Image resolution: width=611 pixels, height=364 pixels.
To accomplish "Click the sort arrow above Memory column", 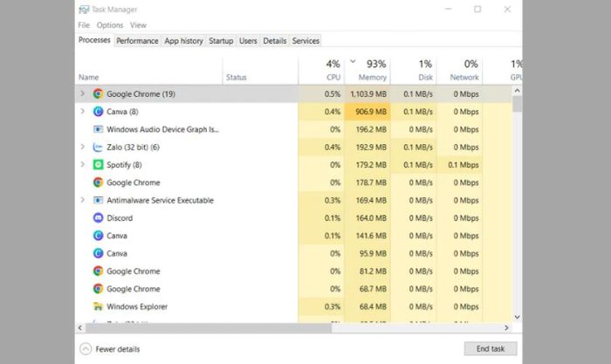I will point(353,61).
